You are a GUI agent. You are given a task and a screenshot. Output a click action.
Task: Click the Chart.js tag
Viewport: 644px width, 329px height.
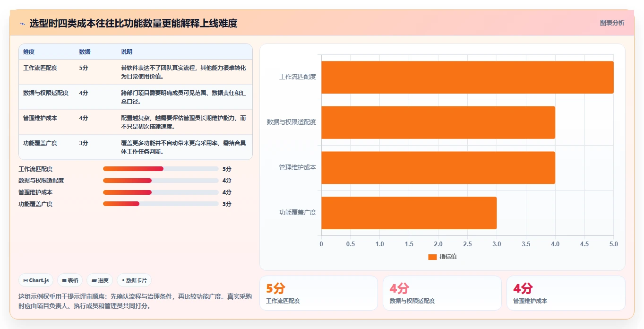click(x=36, y=280)
